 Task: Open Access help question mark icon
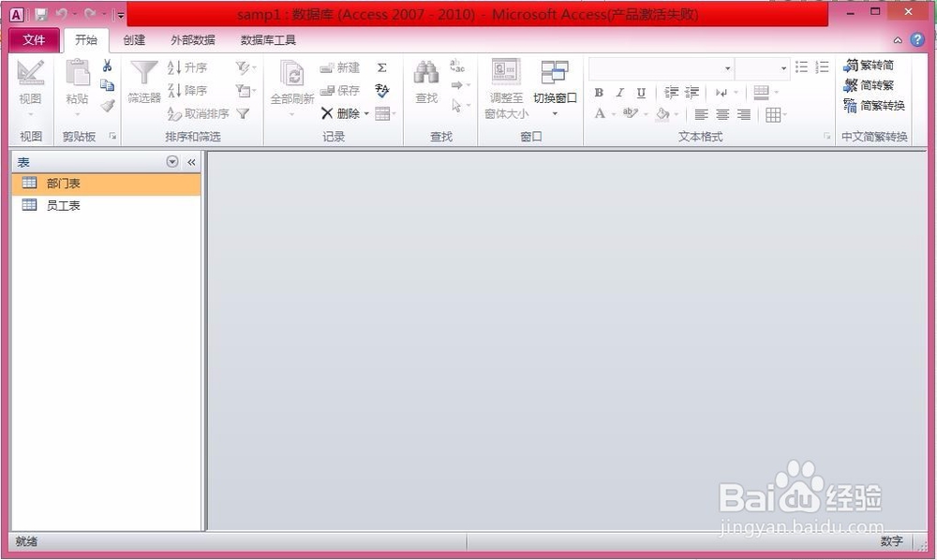[917, 40]
